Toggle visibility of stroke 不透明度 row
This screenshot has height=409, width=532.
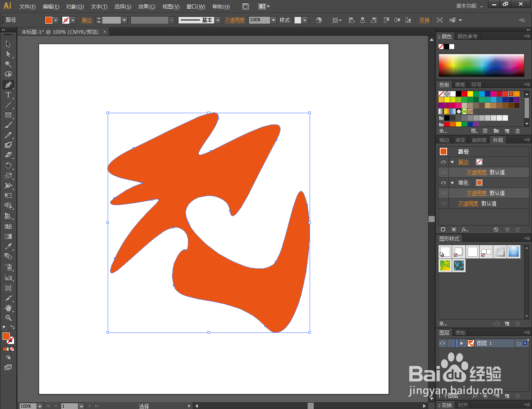pos(443,172)
